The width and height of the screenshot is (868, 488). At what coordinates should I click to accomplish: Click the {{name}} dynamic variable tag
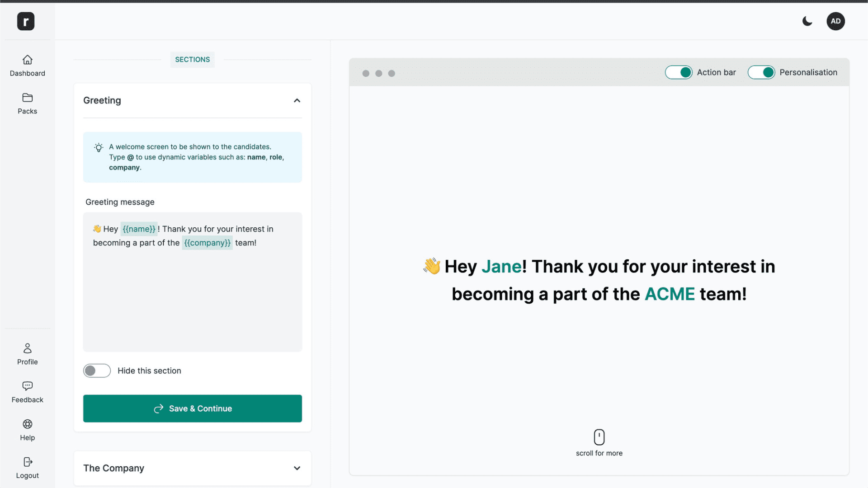[x=138, y=229]
